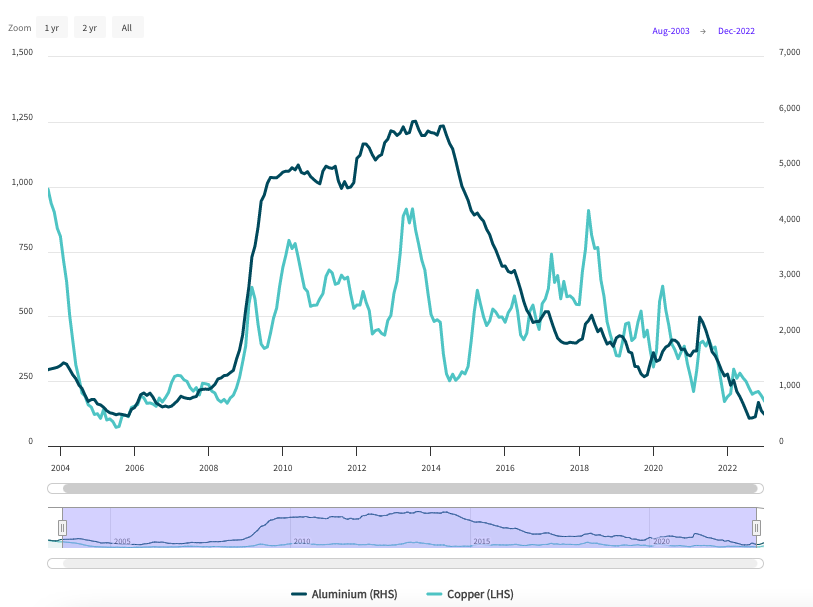Click 2020 label in the navigator timeline

[660, 541]
